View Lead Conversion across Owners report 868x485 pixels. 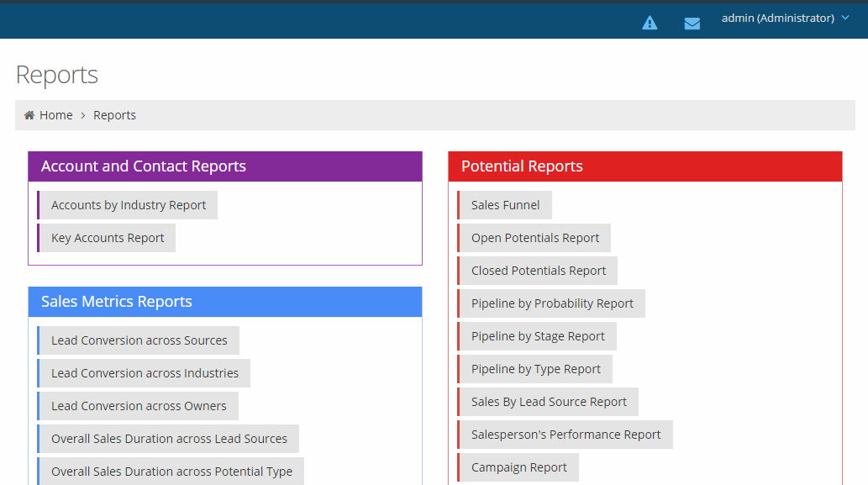pos(139,406)
